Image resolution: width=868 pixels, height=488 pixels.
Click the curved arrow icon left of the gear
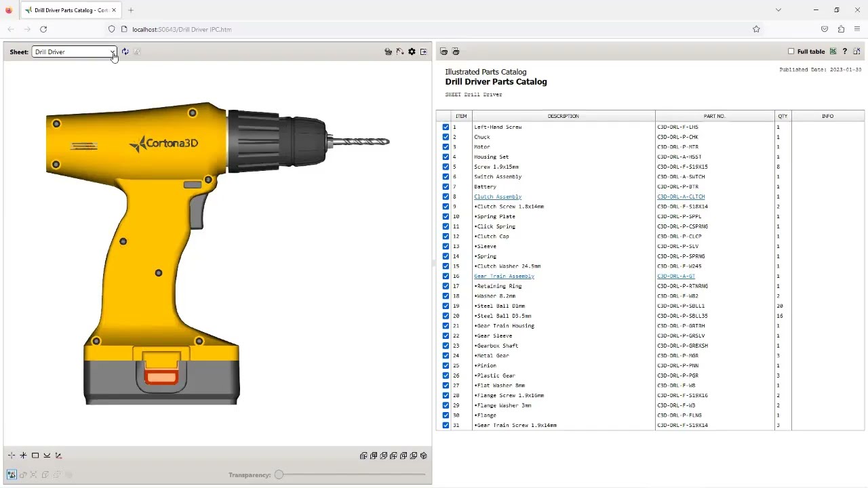pyautogui.click(x=400, y=52)
